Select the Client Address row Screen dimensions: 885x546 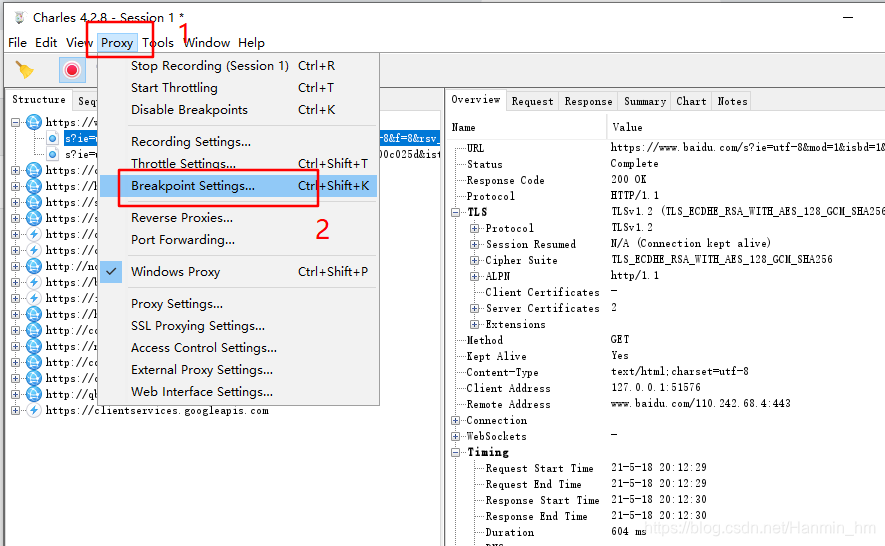[x=666, y=388]
